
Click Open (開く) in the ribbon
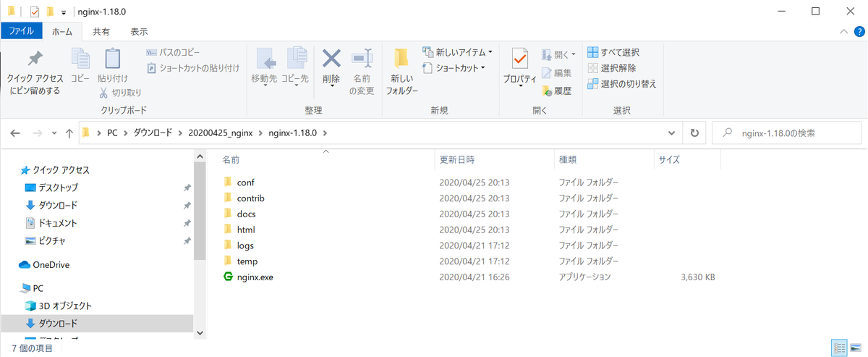558,54
